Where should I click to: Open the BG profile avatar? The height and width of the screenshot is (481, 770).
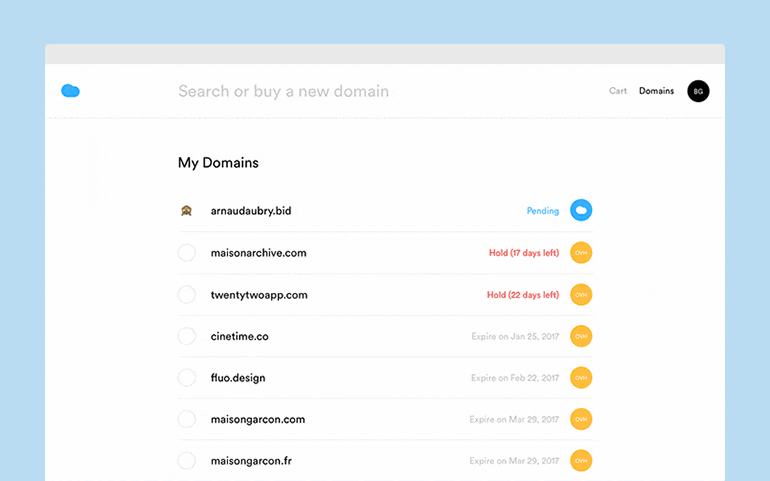(x=698, y=91)
